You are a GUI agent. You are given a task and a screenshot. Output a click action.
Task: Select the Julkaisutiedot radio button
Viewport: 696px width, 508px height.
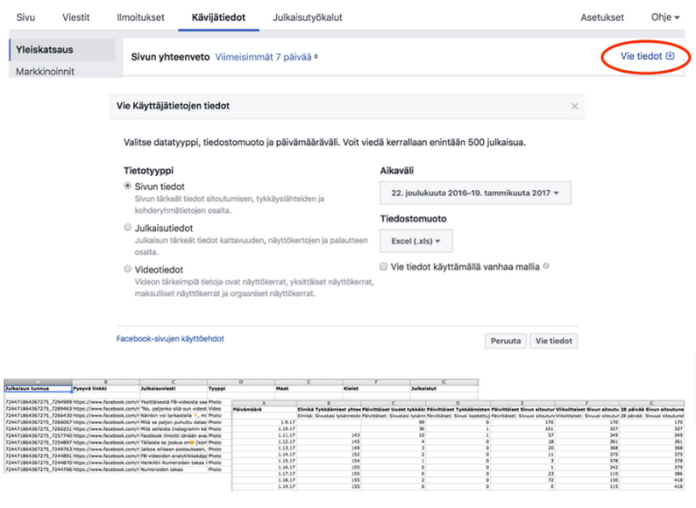tap(126, 227)
